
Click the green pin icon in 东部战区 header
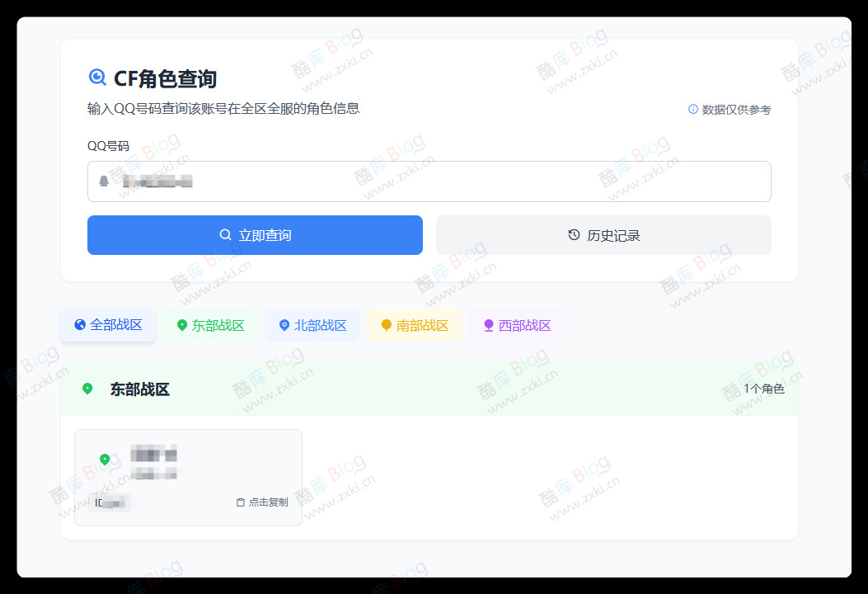[87, 389]
